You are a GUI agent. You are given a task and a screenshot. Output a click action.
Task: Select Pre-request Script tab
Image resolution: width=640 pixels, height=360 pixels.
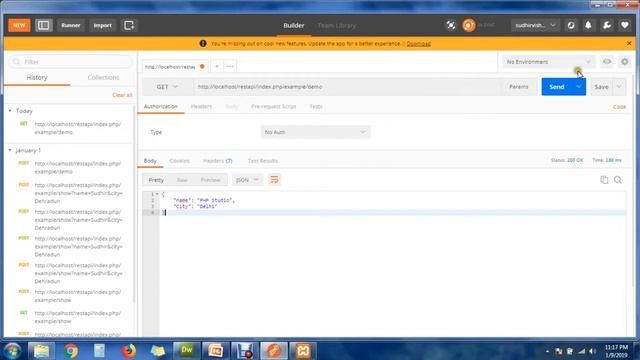pyautogui.click(x=273, y=107)
